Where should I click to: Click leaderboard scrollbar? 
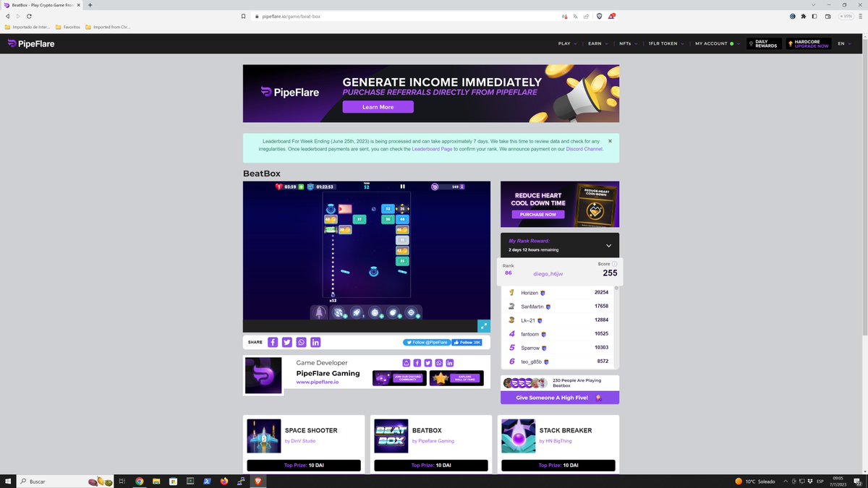[617, 327]
